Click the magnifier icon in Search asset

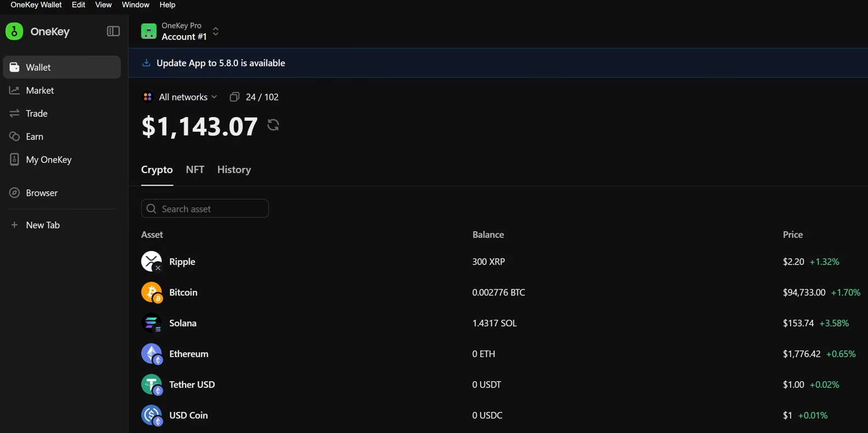[x=151, y=209]
